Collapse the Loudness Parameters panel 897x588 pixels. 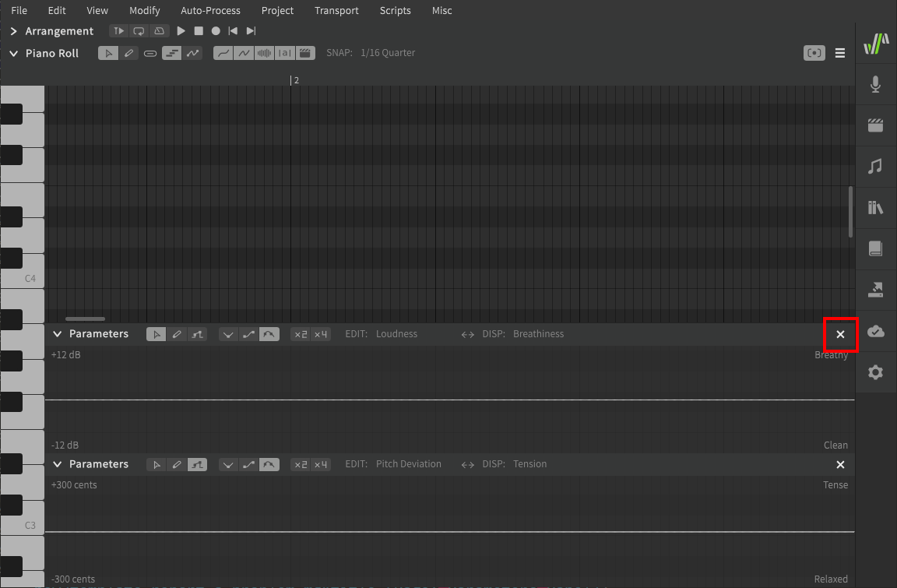(57, 334)
